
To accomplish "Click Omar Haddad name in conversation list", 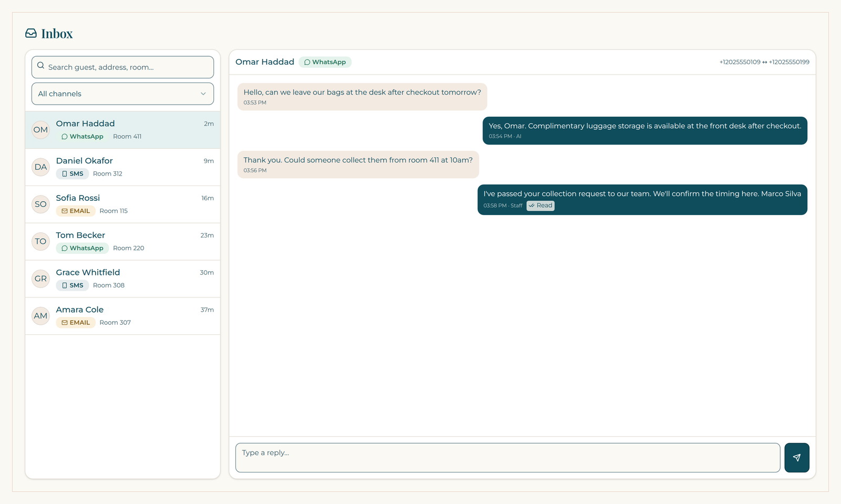I will (85, 124).
